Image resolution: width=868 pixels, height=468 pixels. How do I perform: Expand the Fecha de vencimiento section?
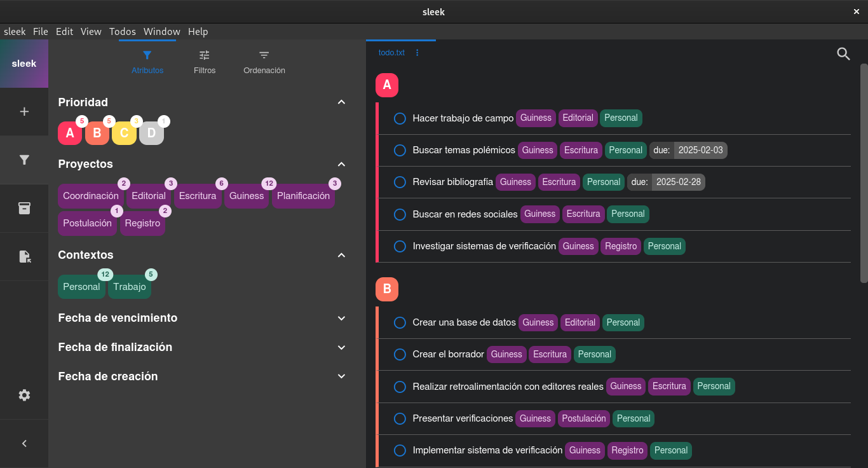click(341, 318)
